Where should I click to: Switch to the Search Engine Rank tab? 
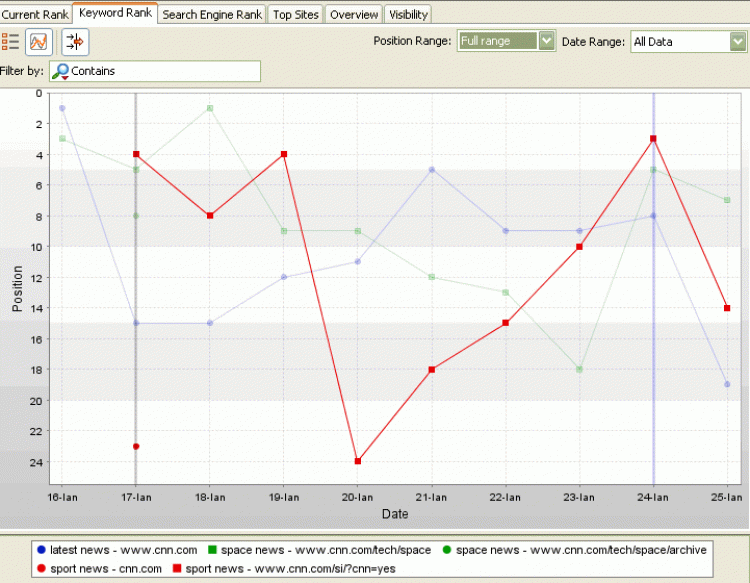point(212,14)
